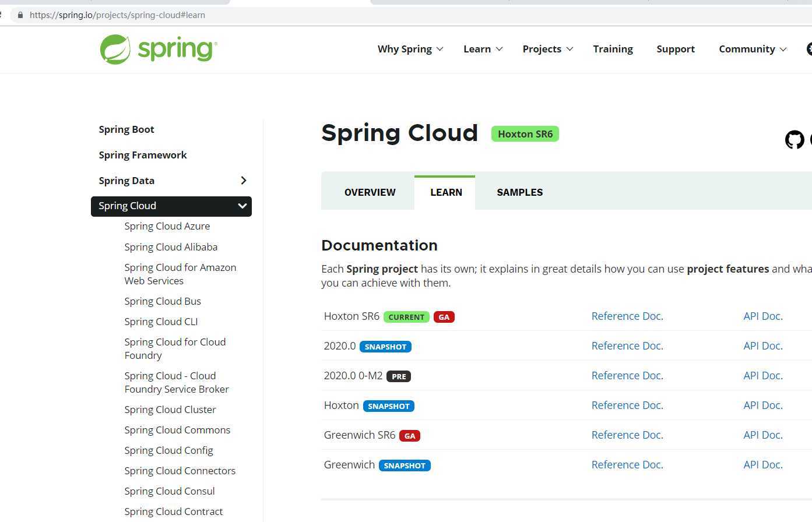Click the PRE badge on 2020.0 0-M2
The height and width of the screenshot is (522, 812).
399,376
